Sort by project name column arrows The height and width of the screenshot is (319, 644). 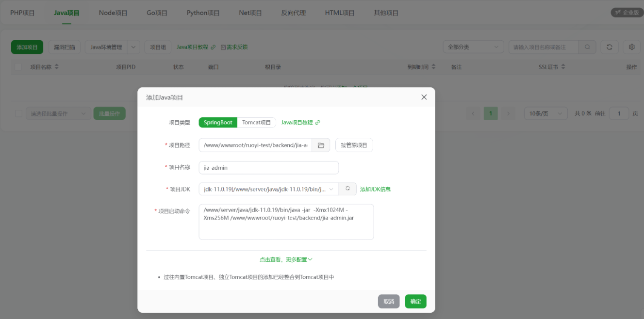[x=57, y=67]
